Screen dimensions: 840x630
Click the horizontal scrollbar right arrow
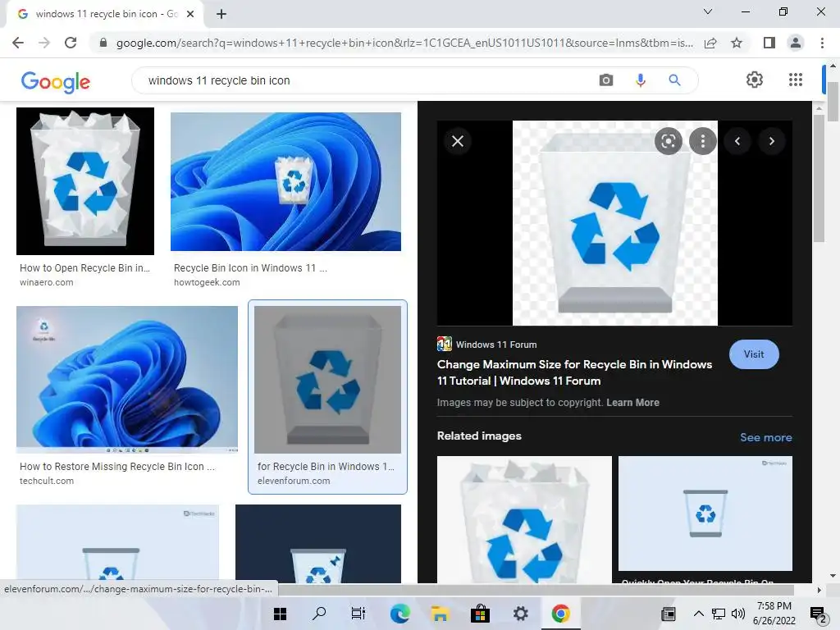(819, 590)
